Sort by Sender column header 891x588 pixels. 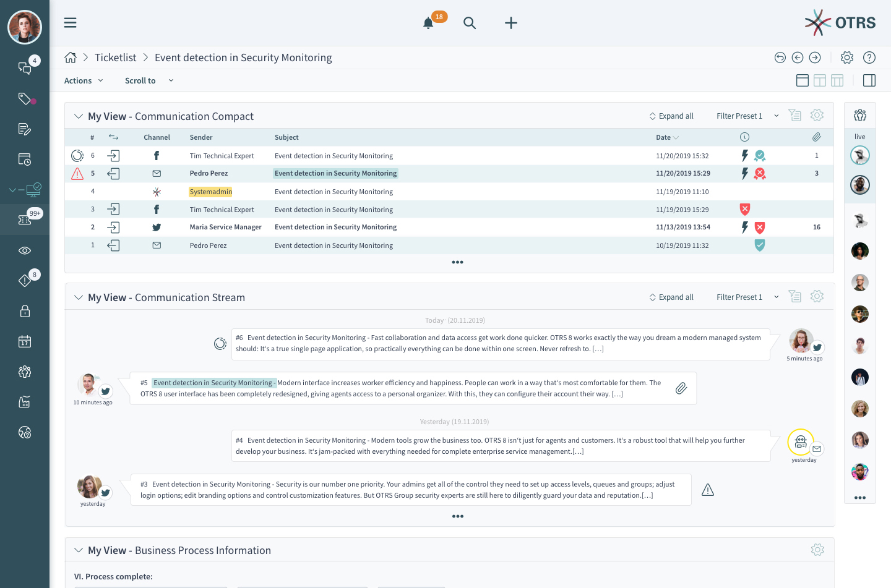coord(201,137)
